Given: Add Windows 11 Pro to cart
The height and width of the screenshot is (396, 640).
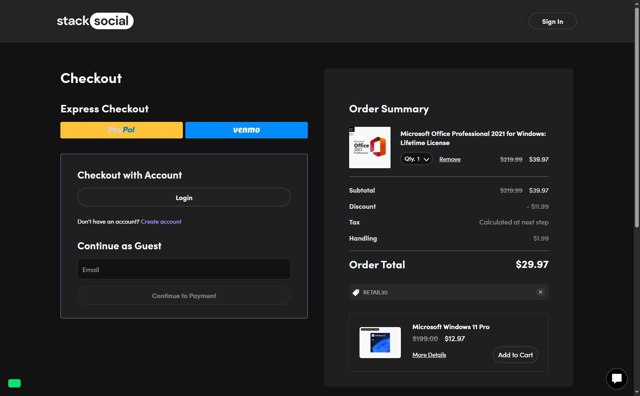Looking at the screenshot, I should click(515, 355).
